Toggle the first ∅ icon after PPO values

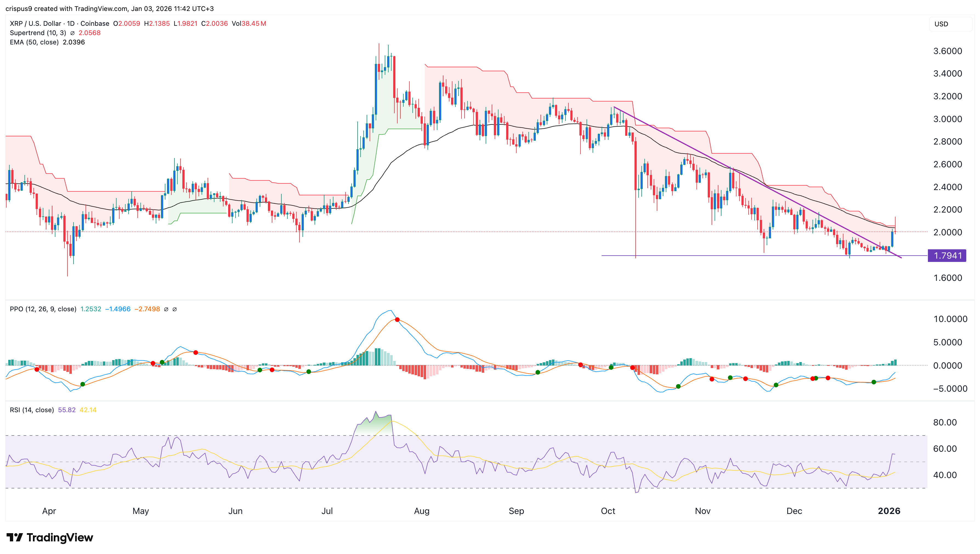tap(166, 309)
